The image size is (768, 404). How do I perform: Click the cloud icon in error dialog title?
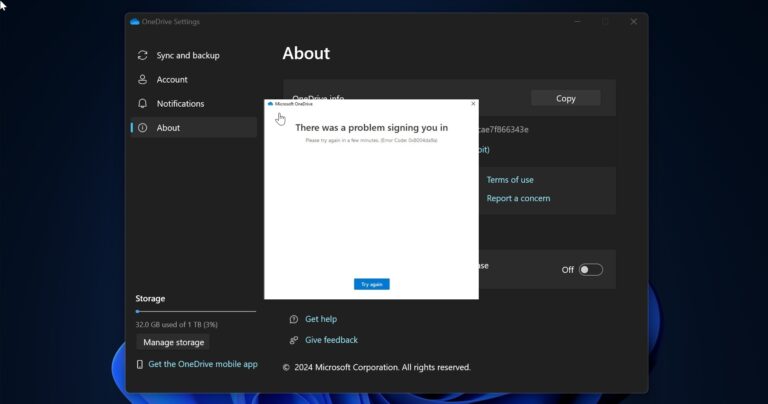click(270, 104)
